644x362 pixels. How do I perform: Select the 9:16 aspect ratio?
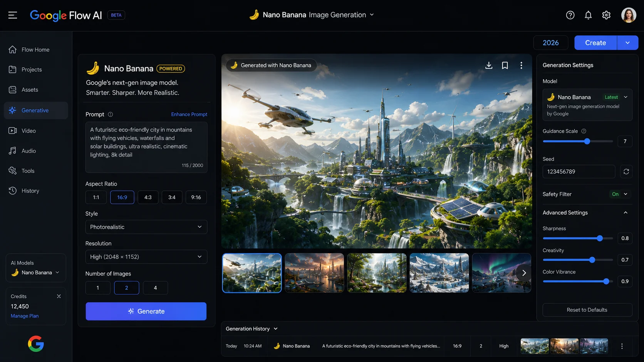point(196,197)
